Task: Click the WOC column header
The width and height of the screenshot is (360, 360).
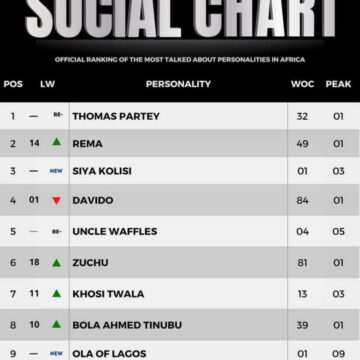Action: 302,84
